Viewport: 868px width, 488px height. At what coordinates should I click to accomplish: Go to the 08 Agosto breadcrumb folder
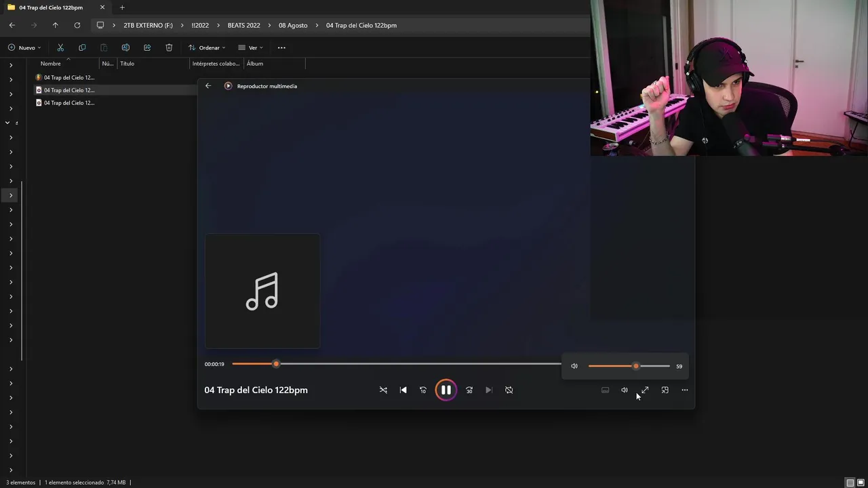click(293, 25)
